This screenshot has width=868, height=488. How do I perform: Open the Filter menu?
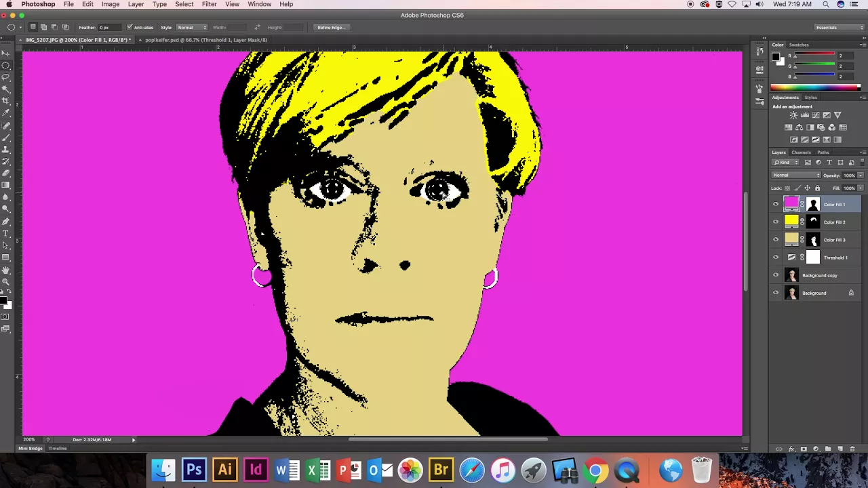pos(209,4)
